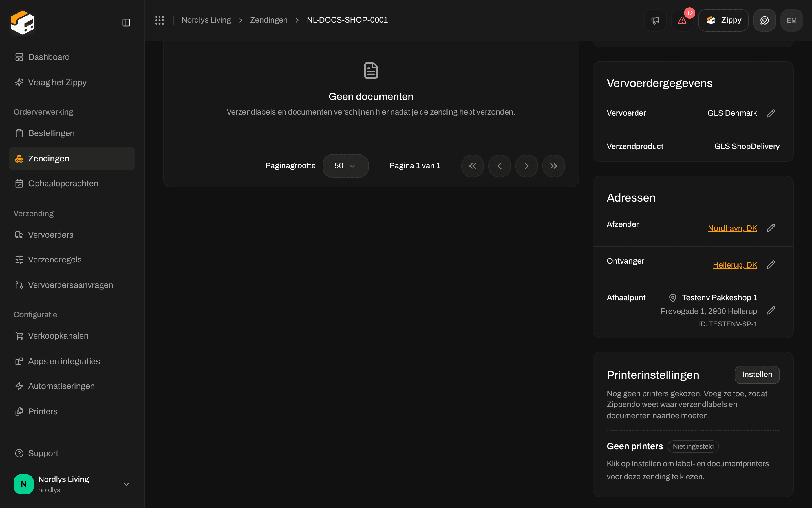Click the sliders icon beside Verzendregels

point(19,260)
